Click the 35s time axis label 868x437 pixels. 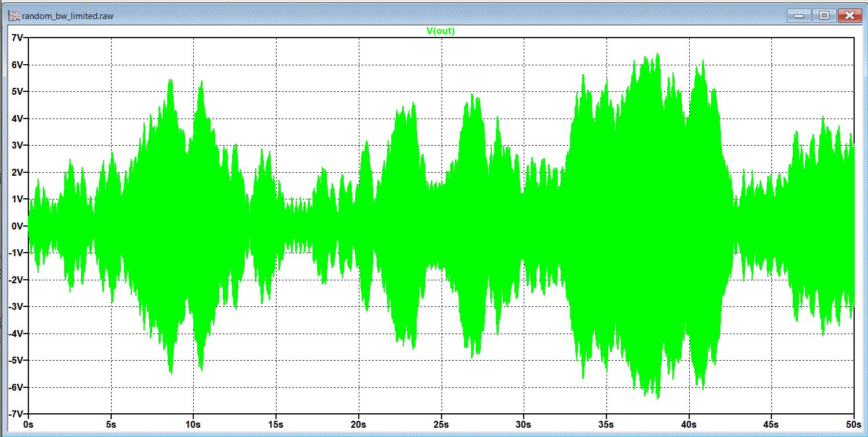coord(606,424)
